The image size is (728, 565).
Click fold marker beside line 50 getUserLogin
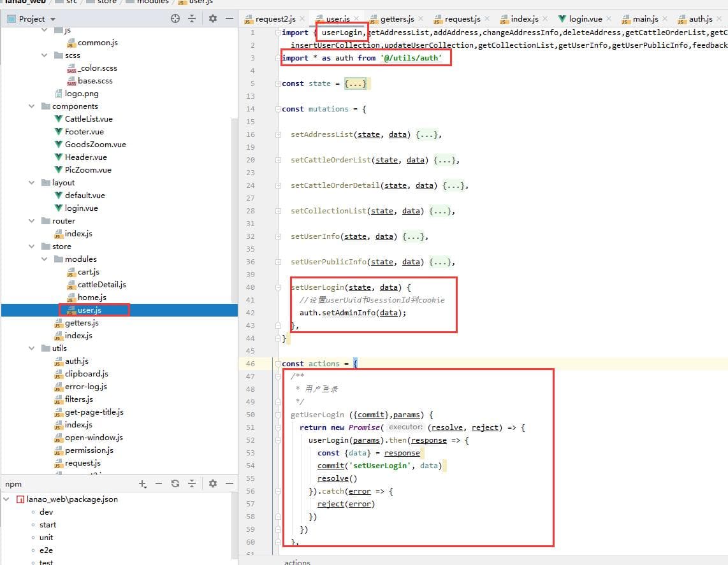click(278, 415)
